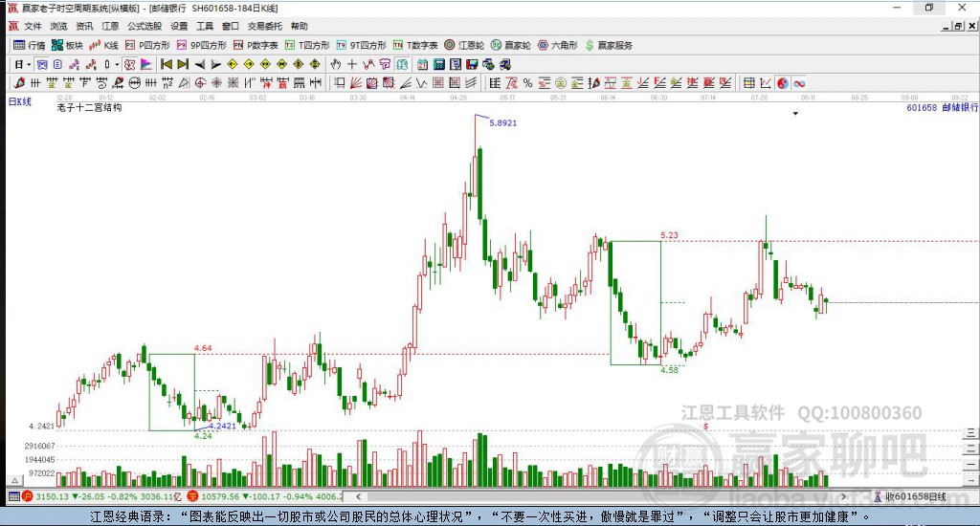
Task: Restore the inner document window
Action: point(957,26)
